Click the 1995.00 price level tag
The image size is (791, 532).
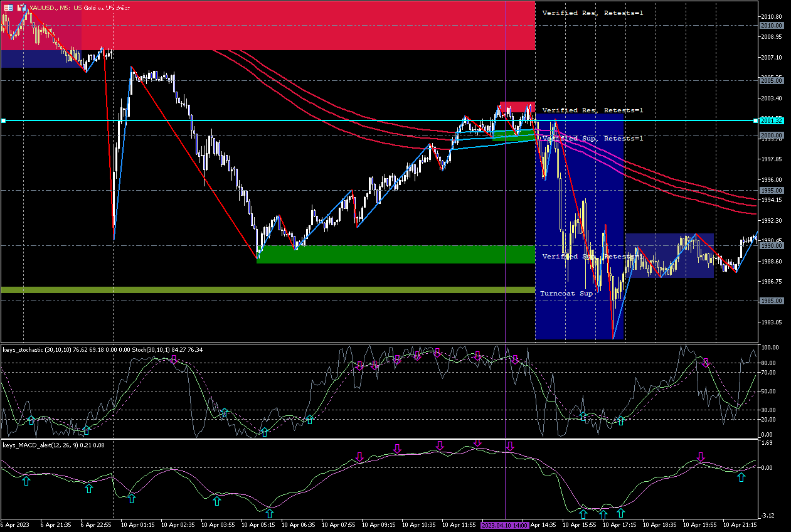tap(771, 190)
